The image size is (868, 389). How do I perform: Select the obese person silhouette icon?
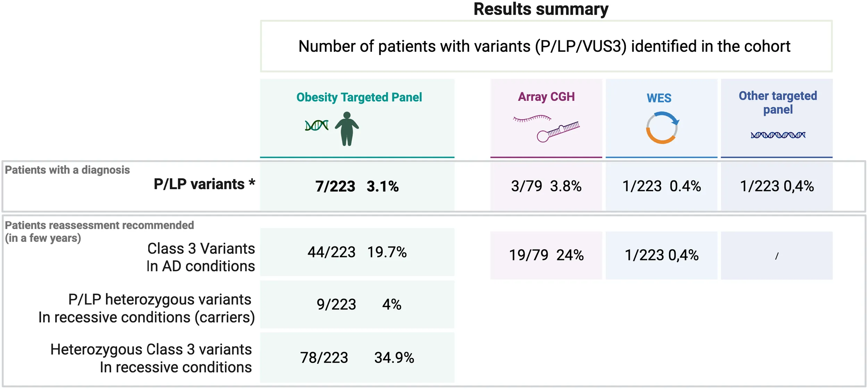point(347,129)
